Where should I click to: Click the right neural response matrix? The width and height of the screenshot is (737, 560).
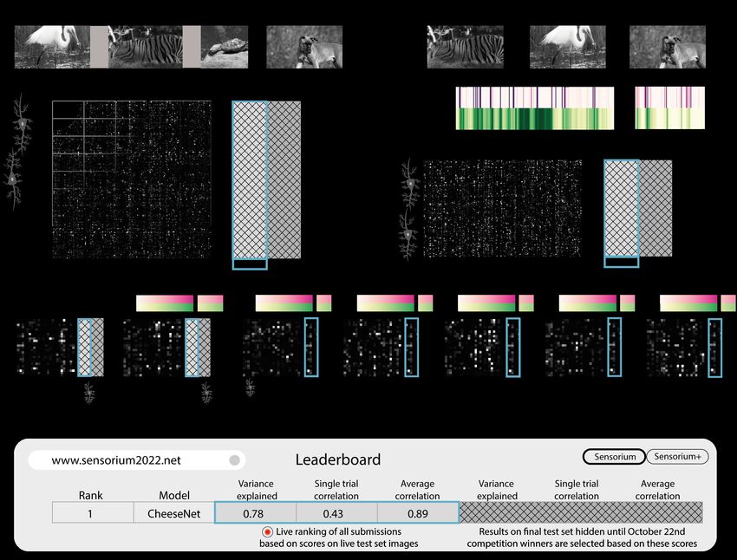pyautogui.click(x=502, y=209)
